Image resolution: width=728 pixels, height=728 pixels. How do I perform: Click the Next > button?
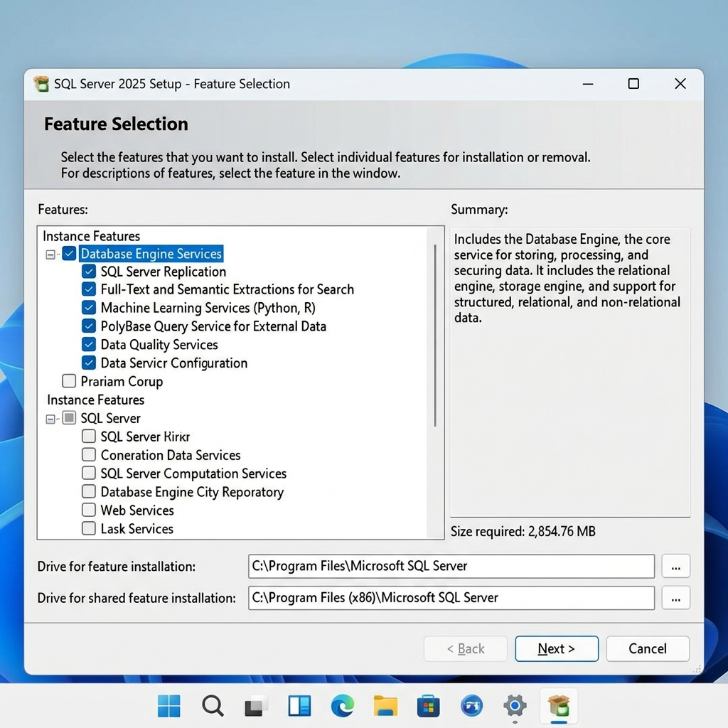(556, 648)
